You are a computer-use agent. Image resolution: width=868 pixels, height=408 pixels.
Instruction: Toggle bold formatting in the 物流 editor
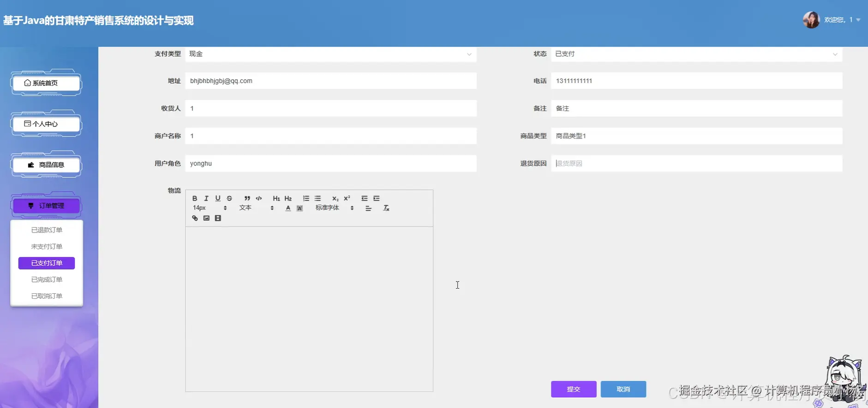(x=195, y=198)
